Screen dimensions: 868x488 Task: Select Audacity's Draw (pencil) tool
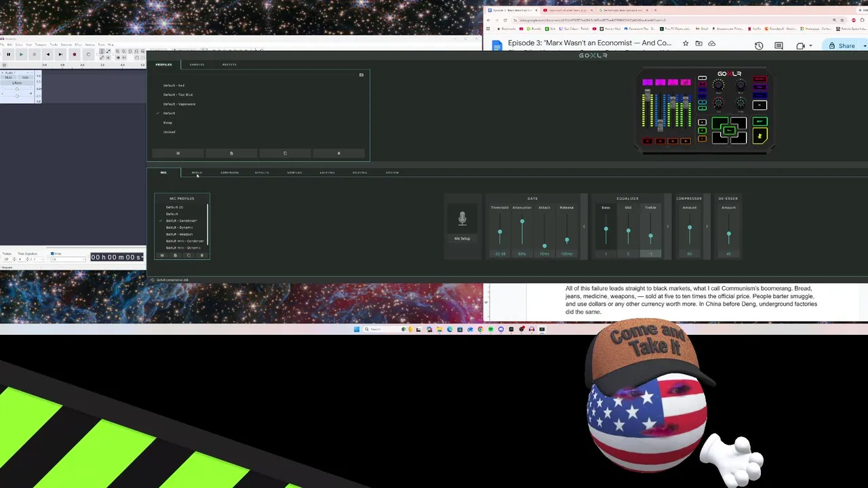point(102,58)
